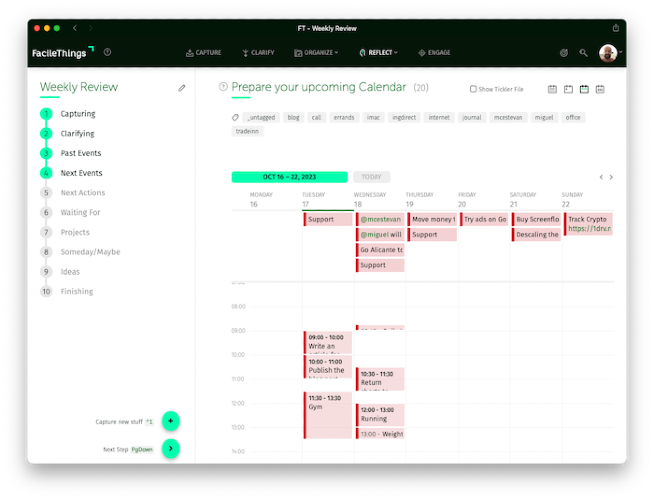Open the 11:30 Gym calendar event
The image size is (654, 500).
[x=328, y=415]
